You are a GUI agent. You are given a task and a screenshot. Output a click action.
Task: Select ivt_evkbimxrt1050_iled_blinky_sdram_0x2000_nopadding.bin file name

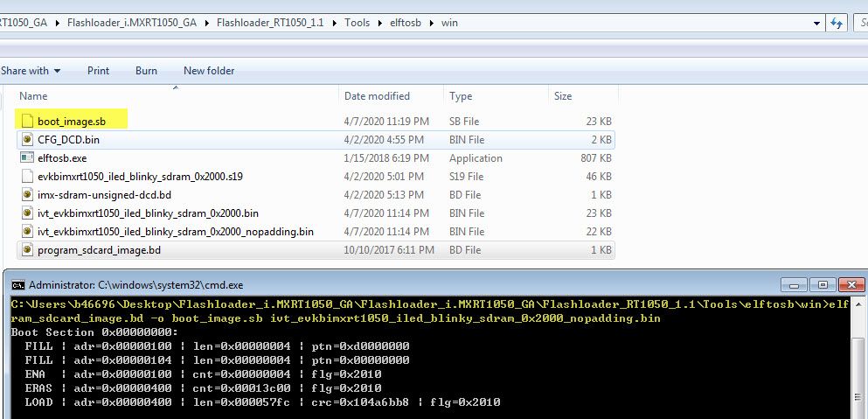pos(176,231)
